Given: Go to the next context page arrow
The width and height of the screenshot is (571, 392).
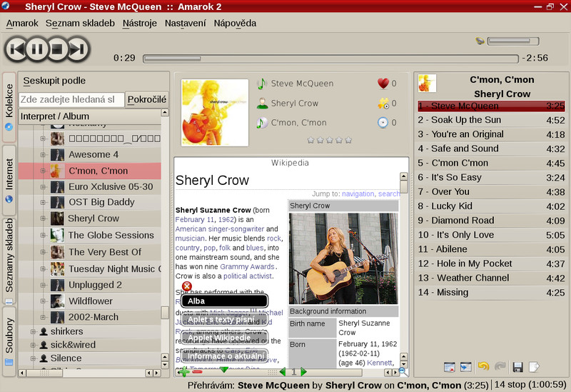Looking at the screenshot, I should coord(304,372).
